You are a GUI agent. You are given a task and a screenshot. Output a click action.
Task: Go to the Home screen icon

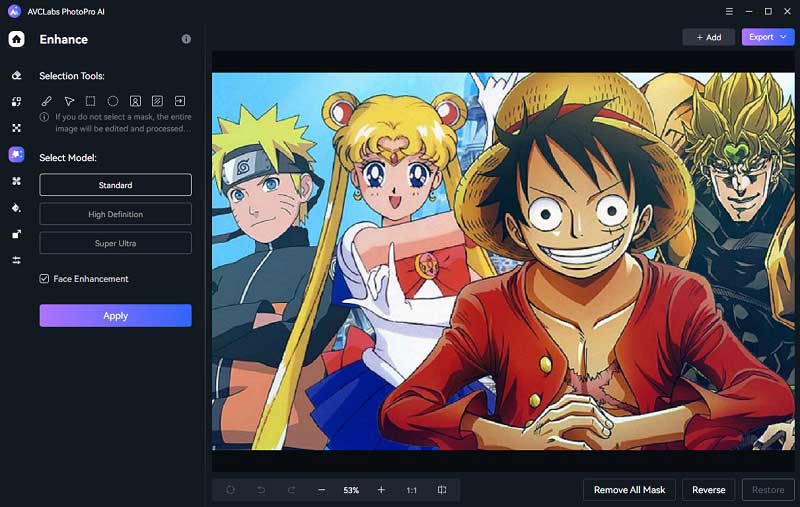(16, 39)
